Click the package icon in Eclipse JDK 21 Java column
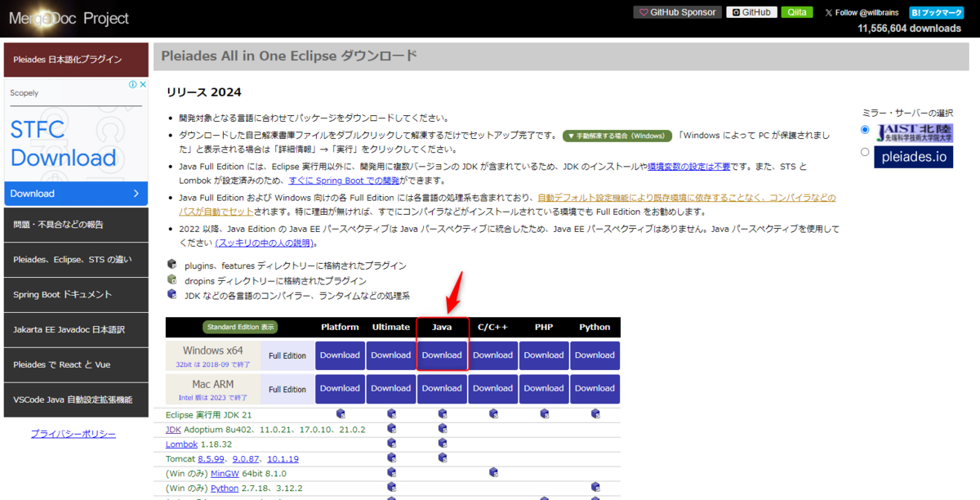This screenshot has width=980, height=500. coord(443,413)
